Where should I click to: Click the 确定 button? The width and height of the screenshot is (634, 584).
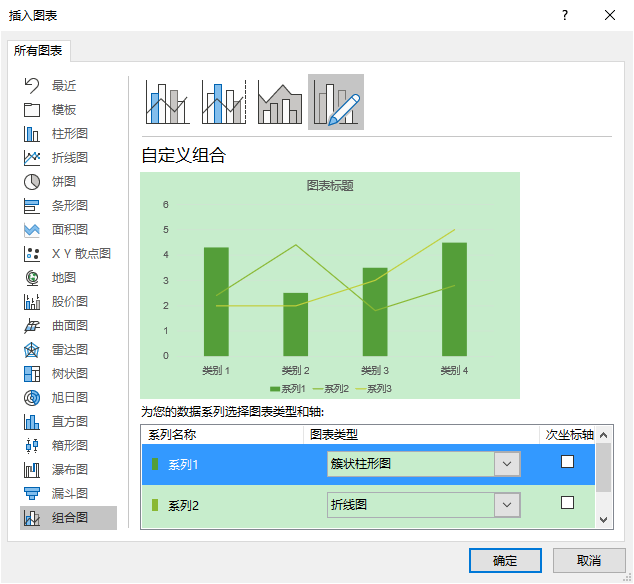click(505, 560)
